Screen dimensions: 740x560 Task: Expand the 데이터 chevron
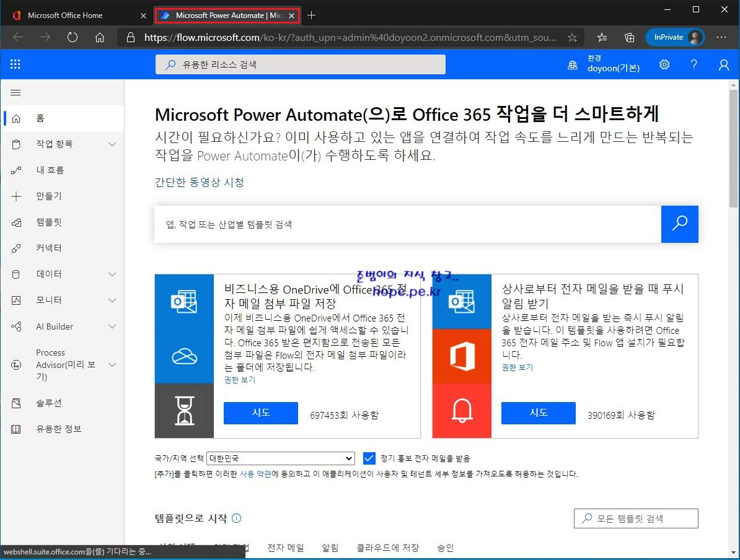[x=112, y=274]
